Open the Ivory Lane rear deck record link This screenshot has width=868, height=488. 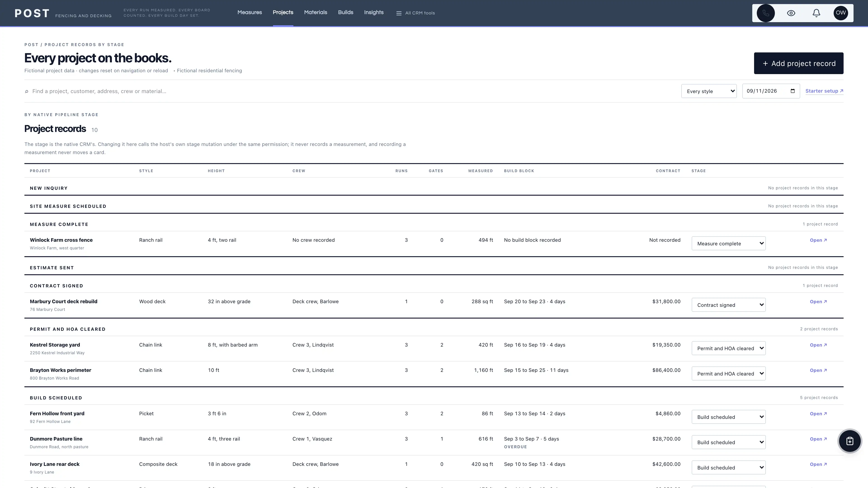[818, 464]
